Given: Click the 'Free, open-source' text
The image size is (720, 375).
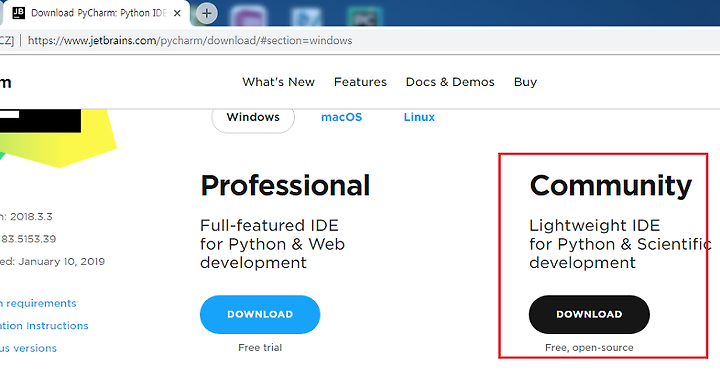Looking at the screenshot, I should [x=589, y=348].
